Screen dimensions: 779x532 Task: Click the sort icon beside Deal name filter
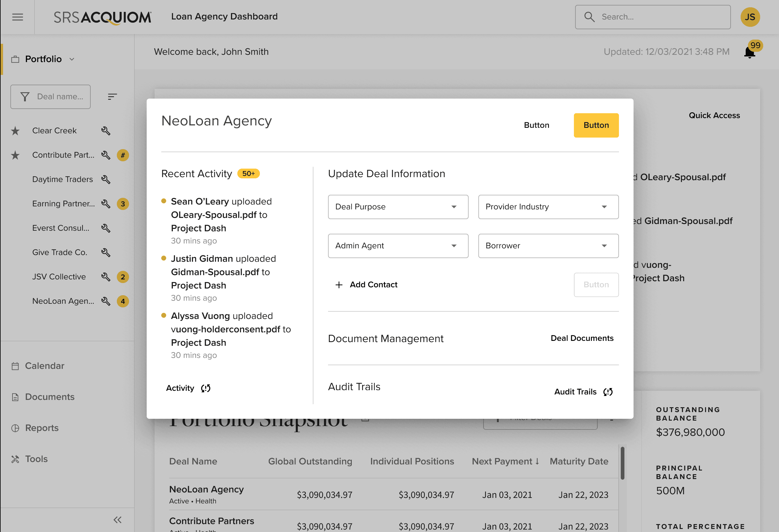(x=112, y=96)
